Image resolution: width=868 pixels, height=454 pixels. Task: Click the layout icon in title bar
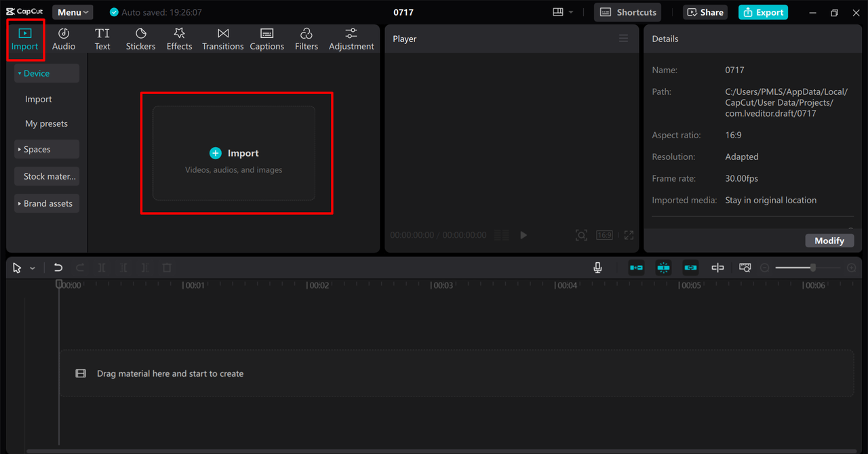tap(558, 12)
